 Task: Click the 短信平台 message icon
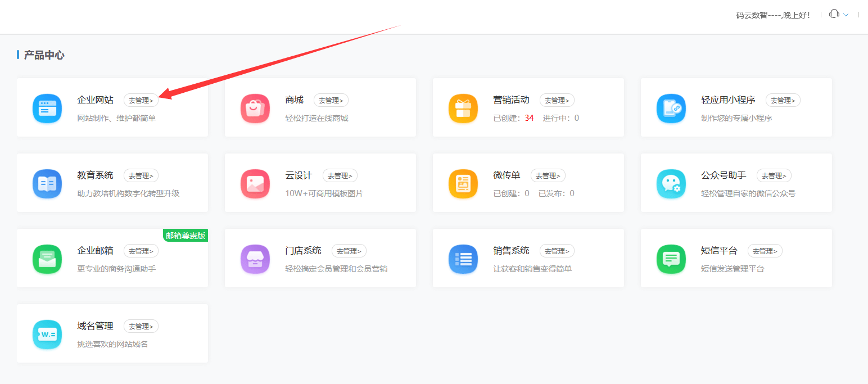point(671,259)
